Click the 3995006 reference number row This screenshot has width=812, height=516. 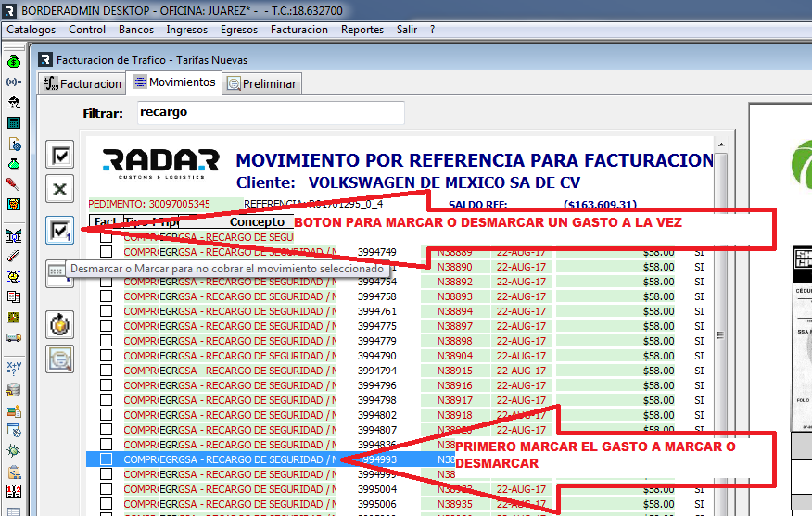pyautogui.click(x=377, y=504)
